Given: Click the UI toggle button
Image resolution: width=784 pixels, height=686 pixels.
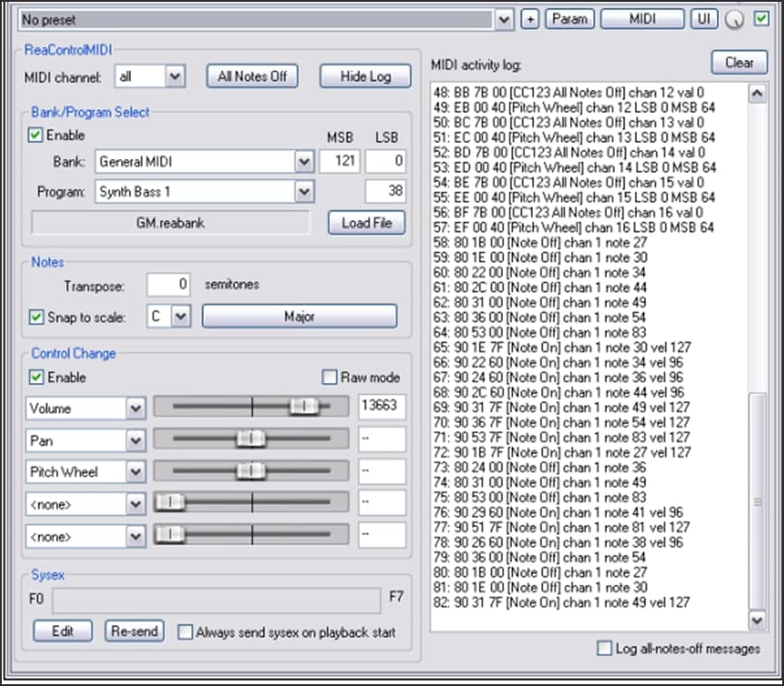Looking at the screenshot, I should [704, 19].
